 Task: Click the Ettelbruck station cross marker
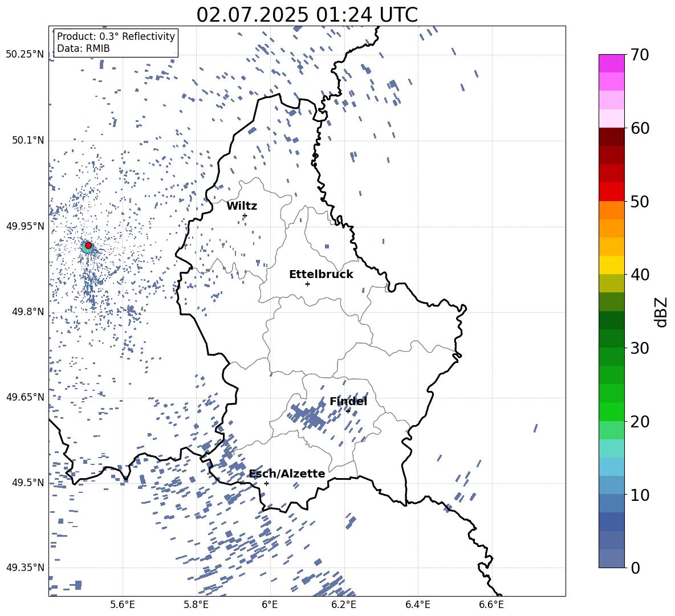[x=307, y=284]
